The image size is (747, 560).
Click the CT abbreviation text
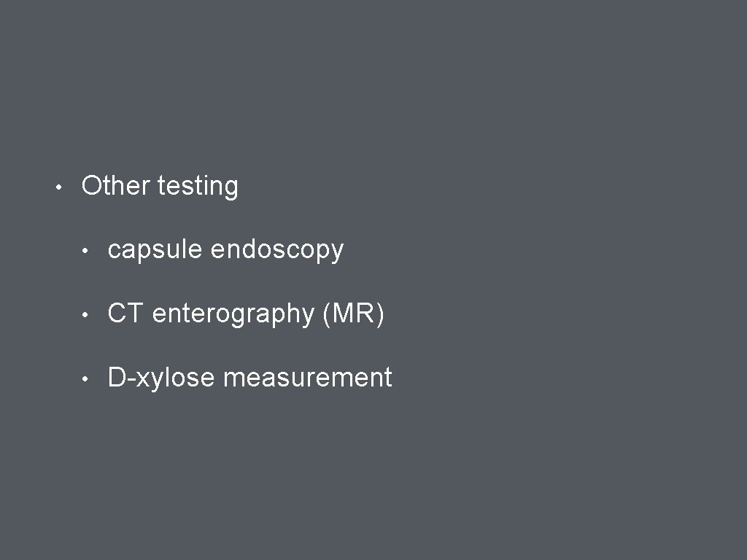click(x=126, y=314)
